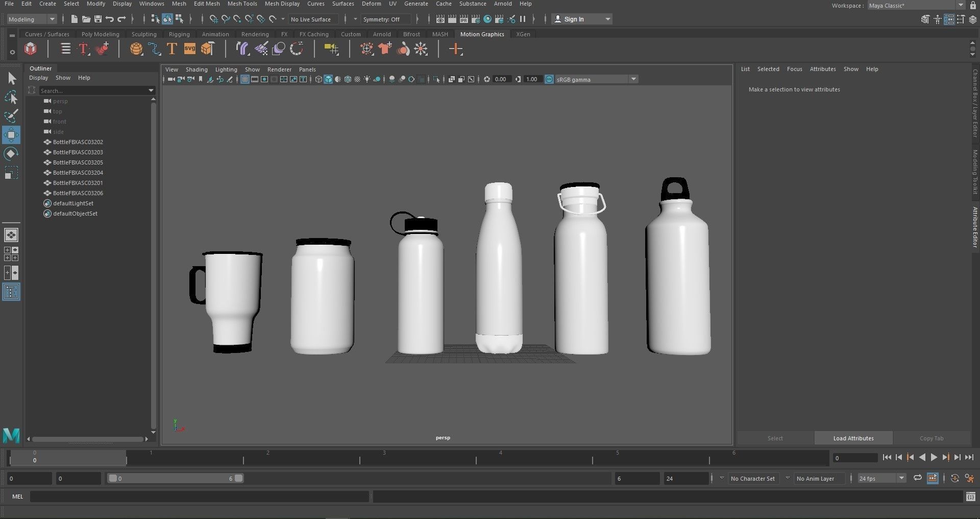Click the Load Attributes button
The image size is (980, 519).
click(853, 438)
